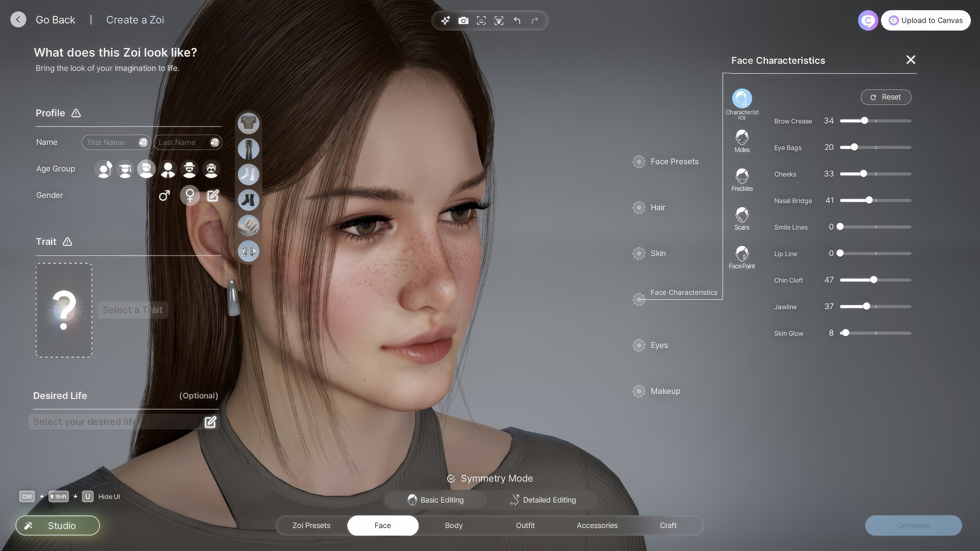This screenshot has width=980, height=551.
Task: Open the desired life selector
Action: [210, 422]
